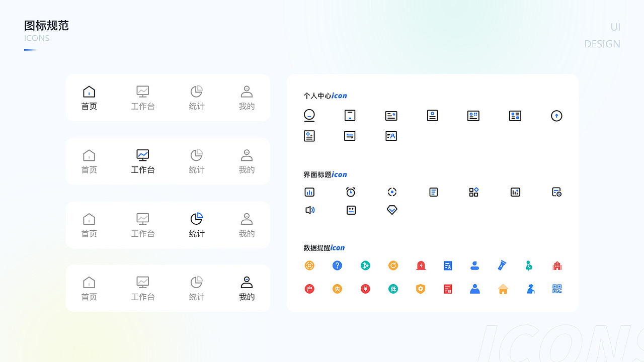Click the transfer arrows card icon under 个人中心
The width and height of the screenshot is (644, 362).
click(x=350, y=135)
